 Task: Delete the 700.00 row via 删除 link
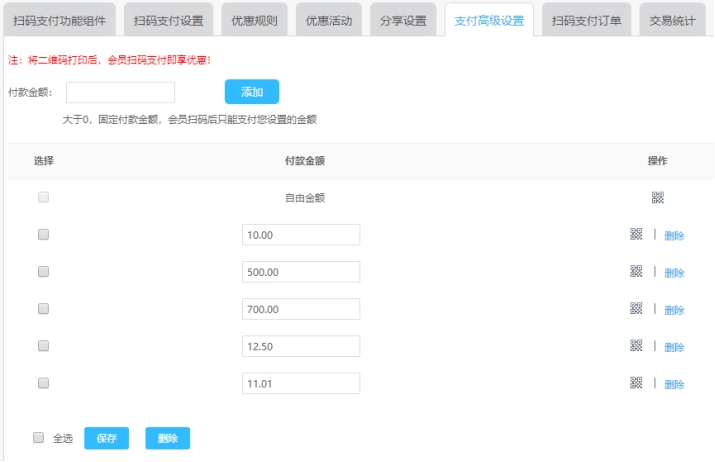click(674, 310)
